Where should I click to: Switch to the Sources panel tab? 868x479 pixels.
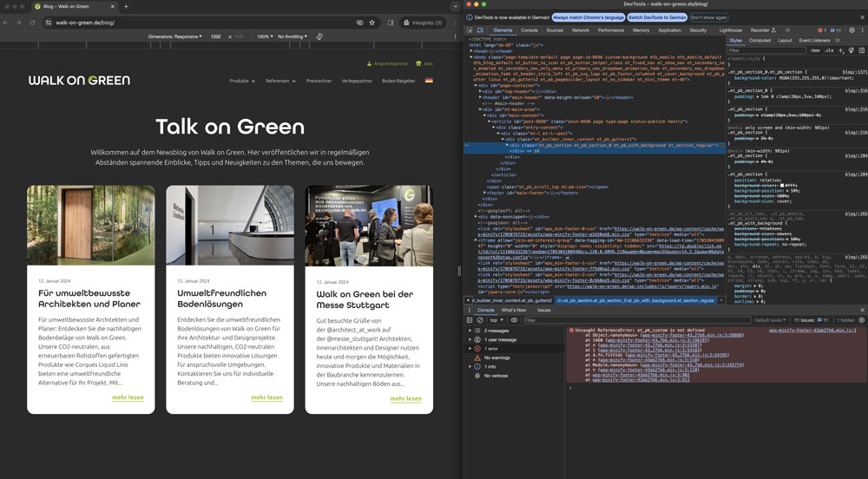pos(555,30)
